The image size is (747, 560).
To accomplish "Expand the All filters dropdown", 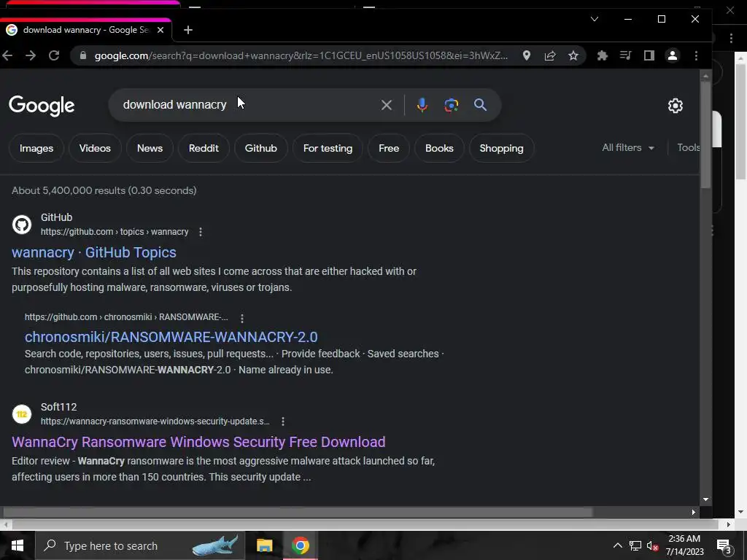I will click(628, 147).
